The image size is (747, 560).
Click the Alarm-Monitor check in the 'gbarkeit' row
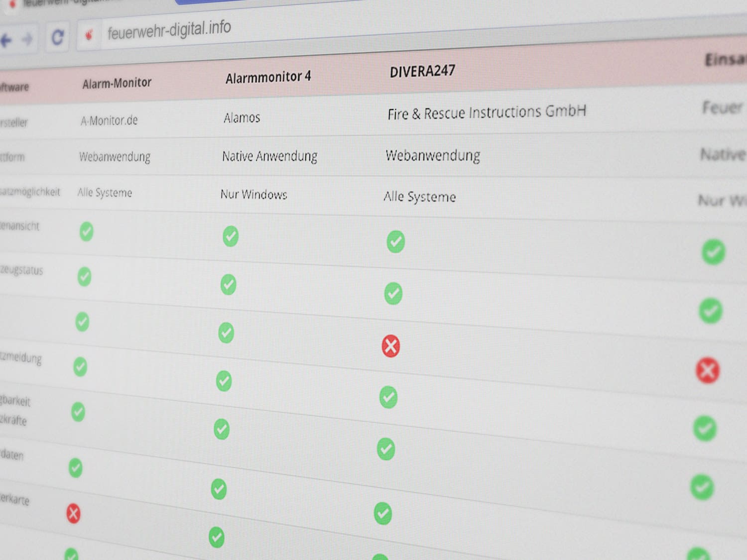tap(78, 412)
